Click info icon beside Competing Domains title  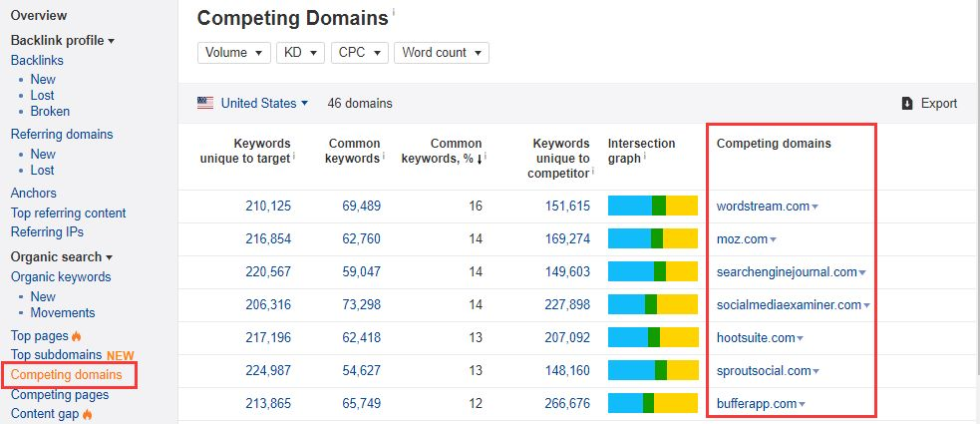394,12
